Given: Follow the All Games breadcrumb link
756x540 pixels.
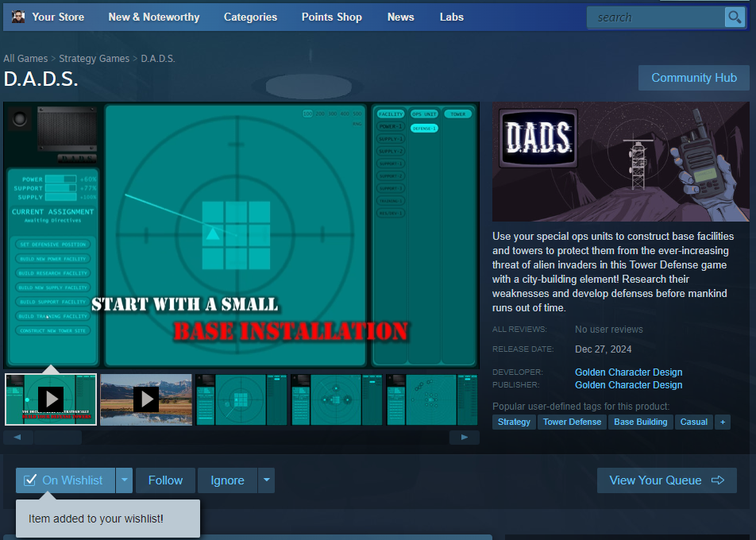Looking at the screenshot, I should [25, 58].
